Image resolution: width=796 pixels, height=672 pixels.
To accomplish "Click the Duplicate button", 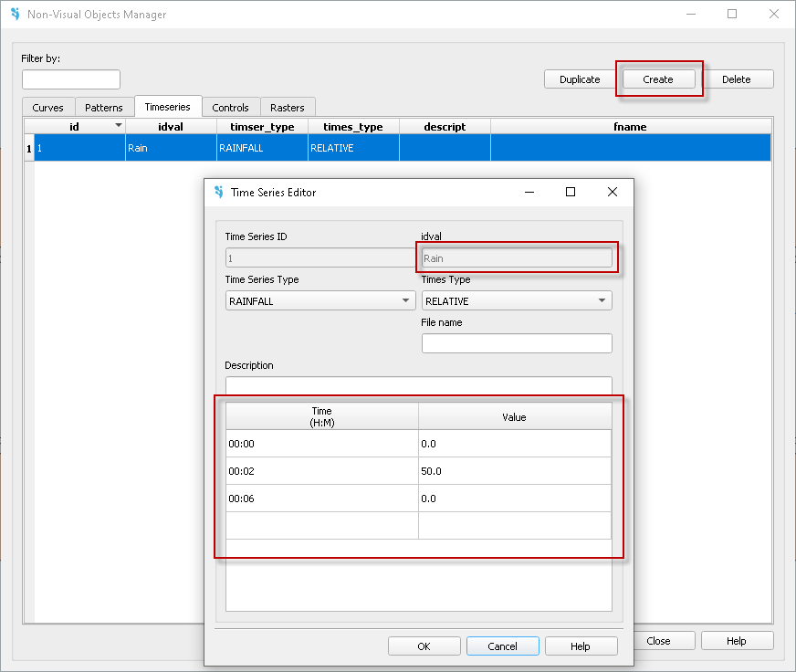I will tap(580, 79).
